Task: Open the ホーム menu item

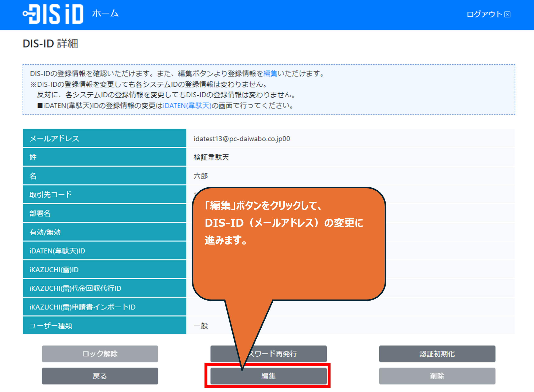Action: coord(105,13)
